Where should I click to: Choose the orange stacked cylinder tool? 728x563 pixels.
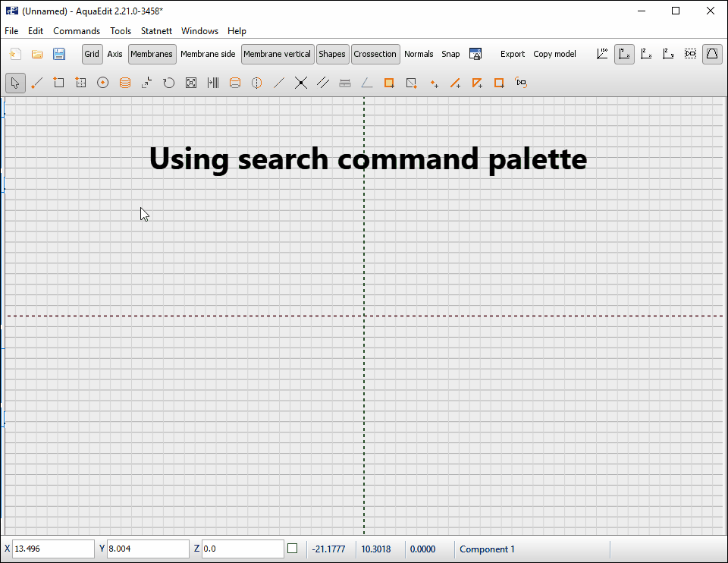click(125, 83)
